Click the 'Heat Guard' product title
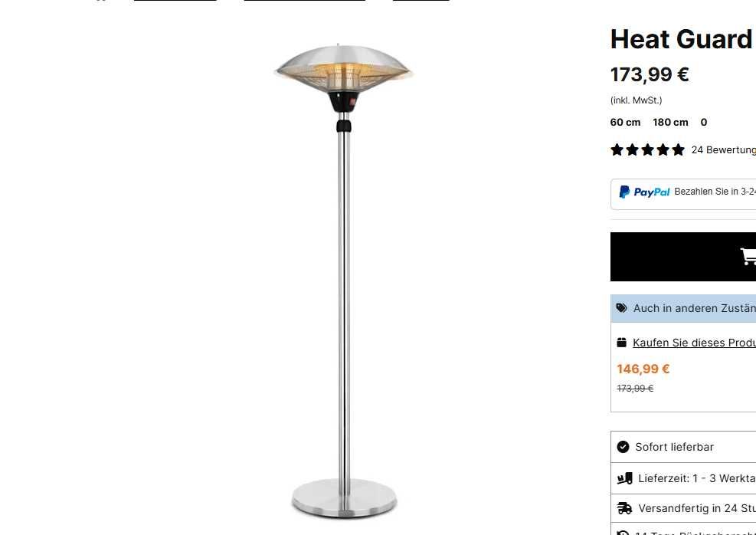The width and height of the screenshot is (756, 535). tap(682, 39)
